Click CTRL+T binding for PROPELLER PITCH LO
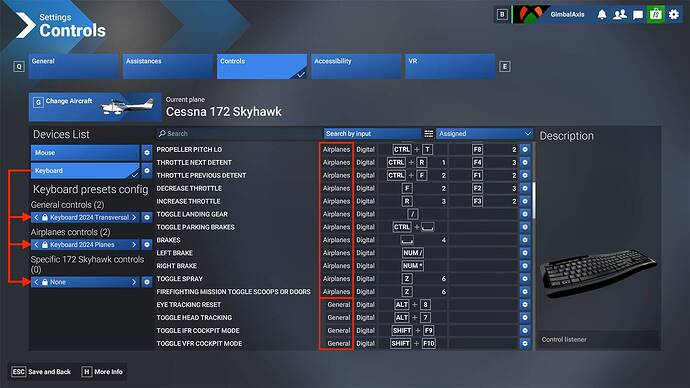The height and width of the screenshot is (388, 690). tap(412, 150)
